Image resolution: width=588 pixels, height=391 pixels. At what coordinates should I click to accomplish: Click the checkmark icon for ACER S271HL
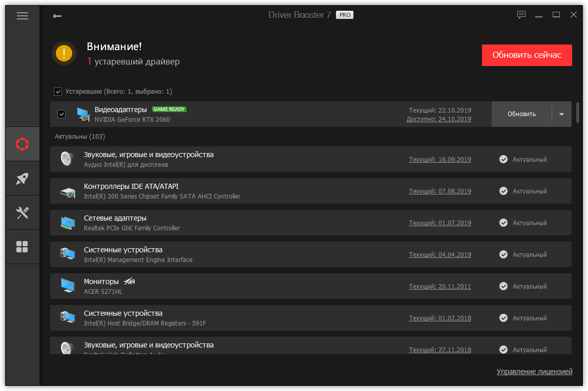503,286
